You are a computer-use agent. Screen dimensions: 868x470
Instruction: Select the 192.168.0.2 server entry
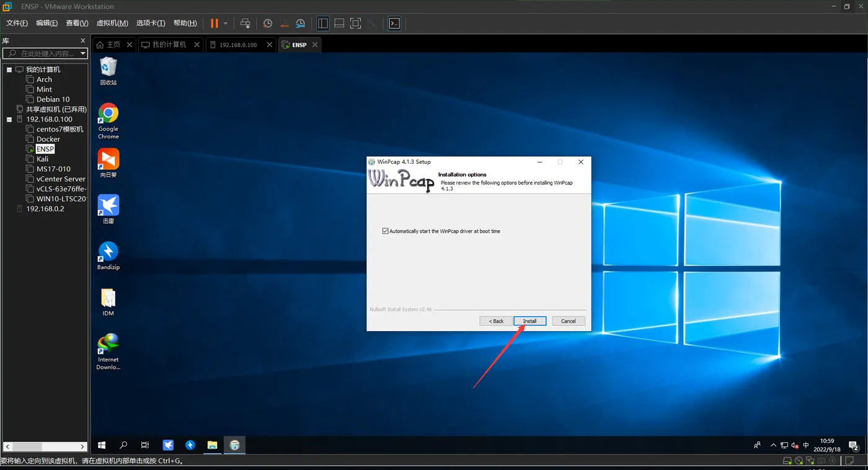45,208
